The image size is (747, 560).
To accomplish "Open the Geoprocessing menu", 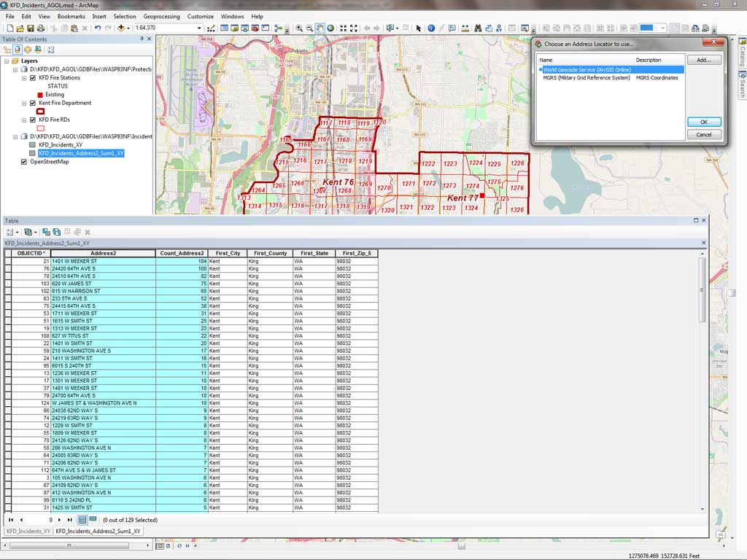I will tap(161, 16).
